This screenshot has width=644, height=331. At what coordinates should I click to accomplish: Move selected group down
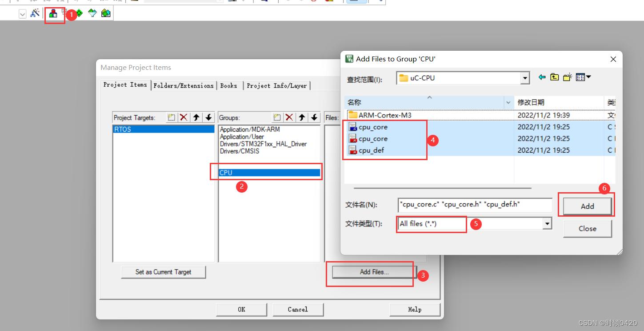tap(314, 117)
